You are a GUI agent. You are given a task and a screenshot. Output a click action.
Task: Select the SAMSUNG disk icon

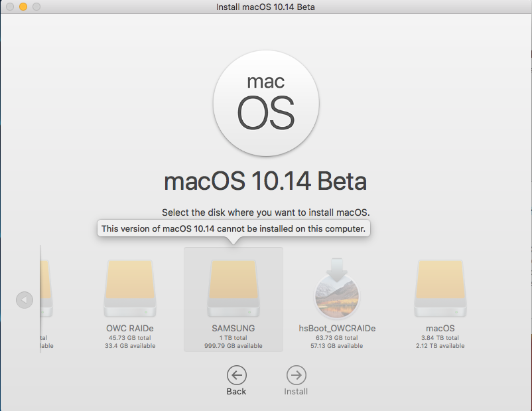click(x=233, y=288)
